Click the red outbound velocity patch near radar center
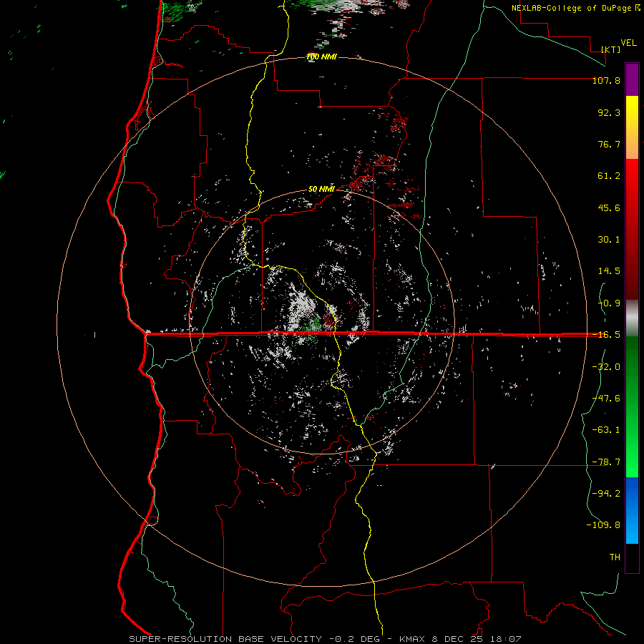The width and height of the screenshot is (644, 644). click(x=329, y=321)
